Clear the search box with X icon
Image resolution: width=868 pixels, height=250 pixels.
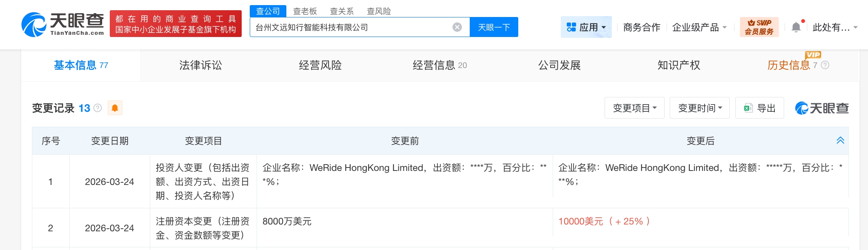[457, 27]
